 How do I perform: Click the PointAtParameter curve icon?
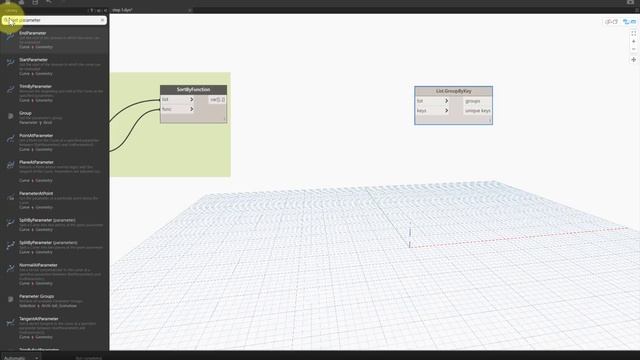10,140
